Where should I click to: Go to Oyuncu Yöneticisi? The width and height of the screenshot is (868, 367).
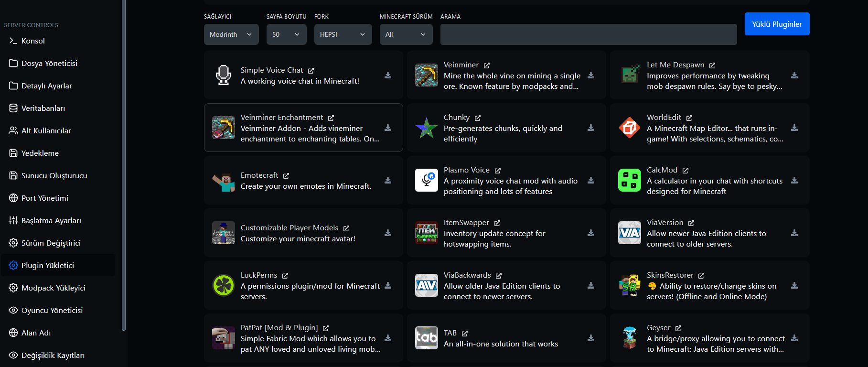point(58,310)
